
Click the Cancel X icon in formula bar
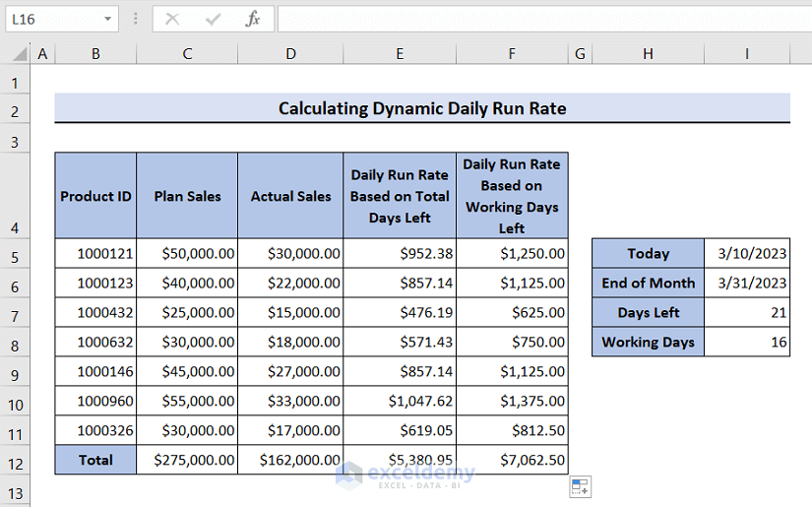[172, 19]
